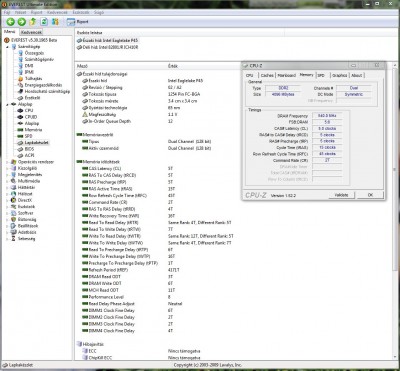Click the green Back arrow in toolbar
This screenshot has height=371, width=400.
click(10, 22)
